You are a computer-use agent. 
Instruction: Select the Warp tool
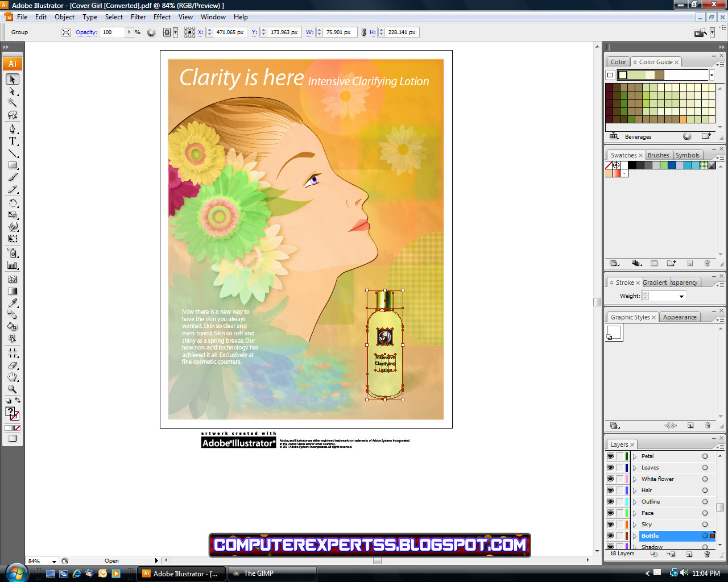(x=13, y=227)
